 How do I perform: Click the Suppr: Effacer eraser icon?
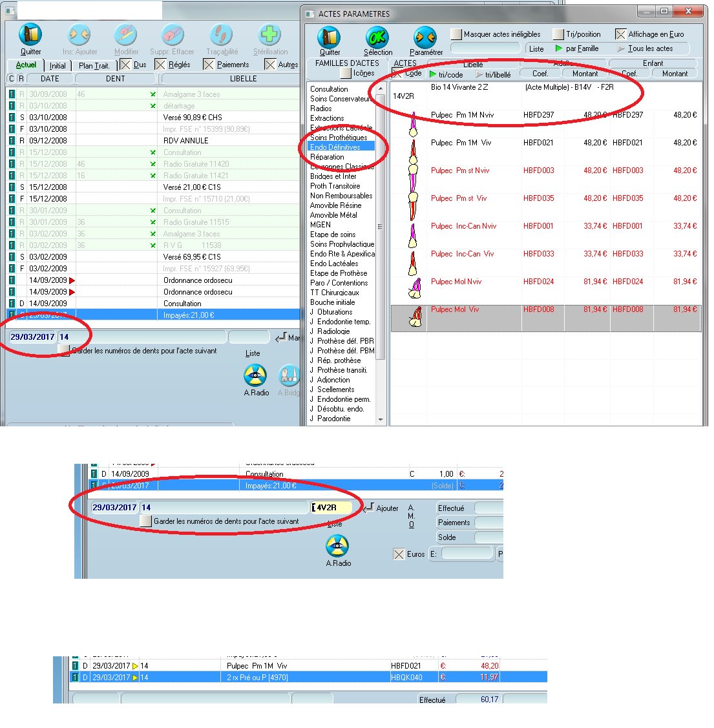click(x=172, y=36)
